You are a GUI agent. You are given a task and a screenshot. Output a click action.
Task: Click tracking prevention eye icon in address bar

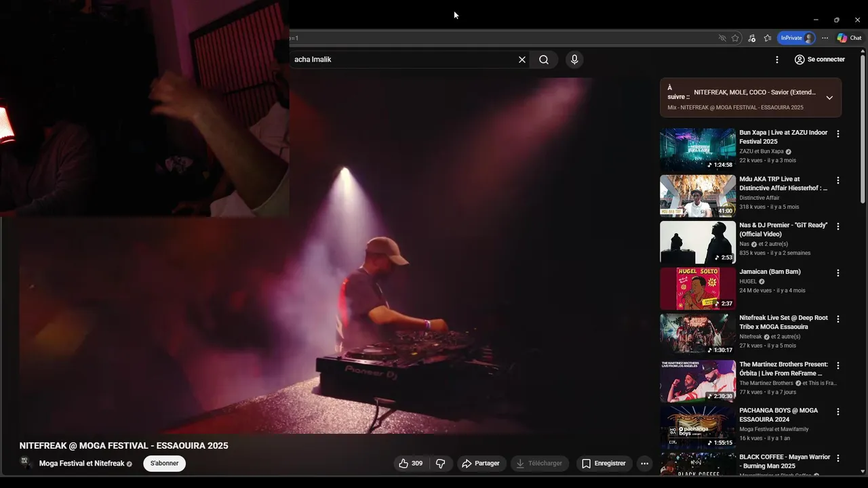click(722, 38)
